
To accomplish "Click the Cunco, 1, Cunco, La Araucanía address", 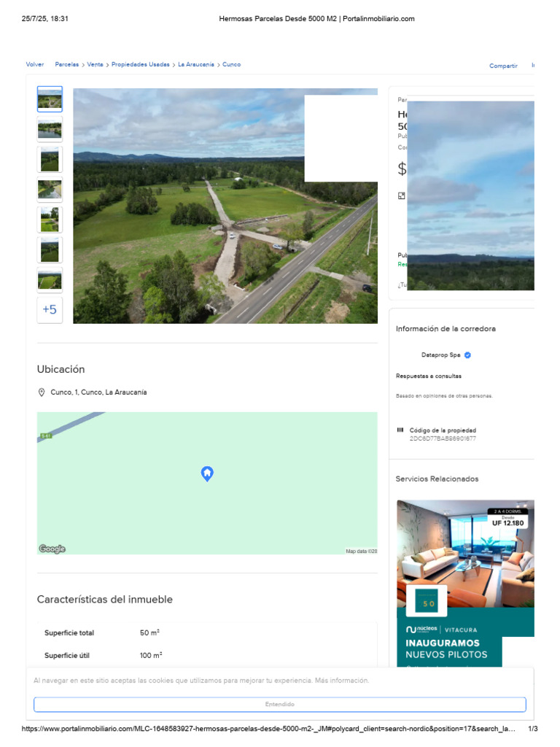I will coord(98,392).
